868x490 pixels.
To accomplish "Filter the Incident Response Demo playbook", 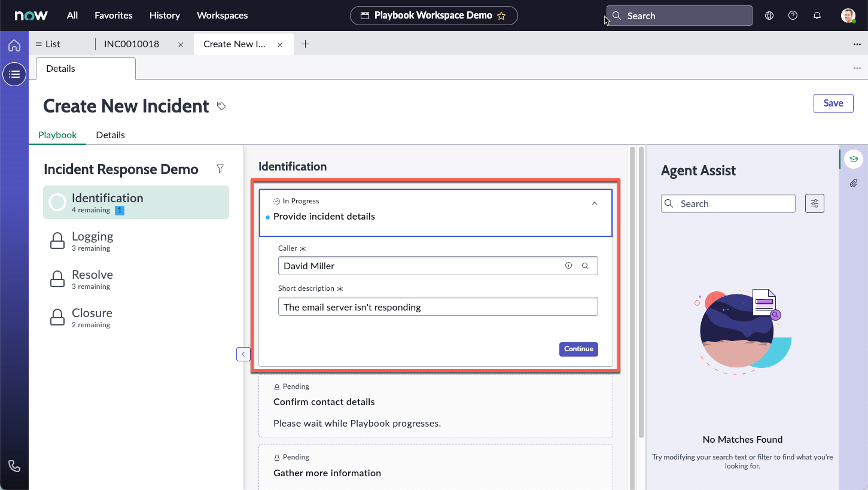I will [220, 169].
